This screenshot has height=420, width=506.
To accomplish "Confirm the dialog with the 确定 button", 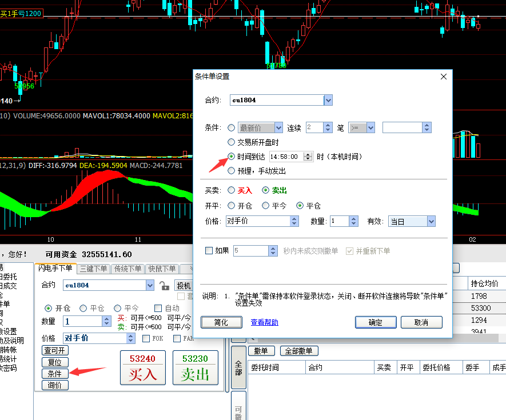I will coord(376,322).
